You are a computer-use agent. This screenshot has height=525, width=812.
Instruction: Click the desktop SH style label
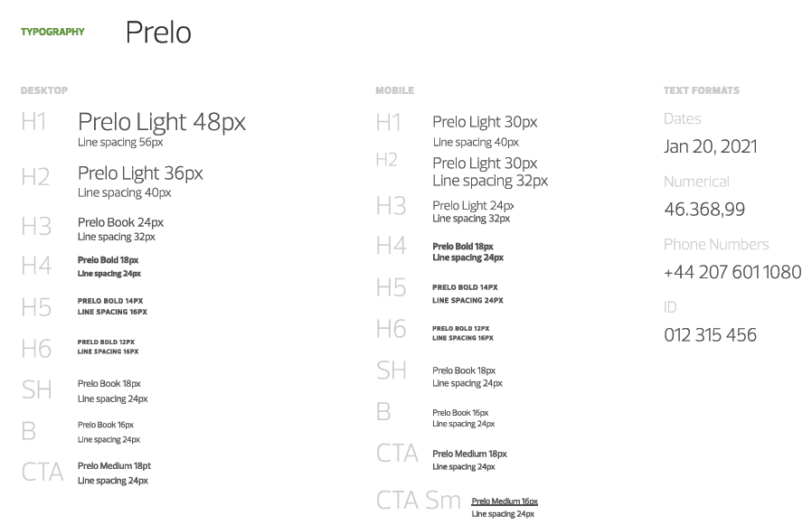[37, 389]
